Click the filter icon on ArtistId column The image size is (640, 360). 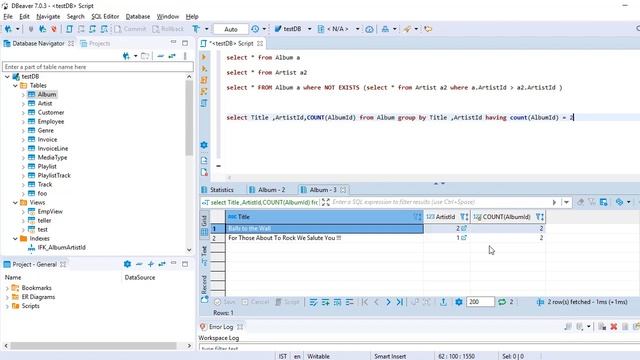pyautogui.click(x=464, y=217)
